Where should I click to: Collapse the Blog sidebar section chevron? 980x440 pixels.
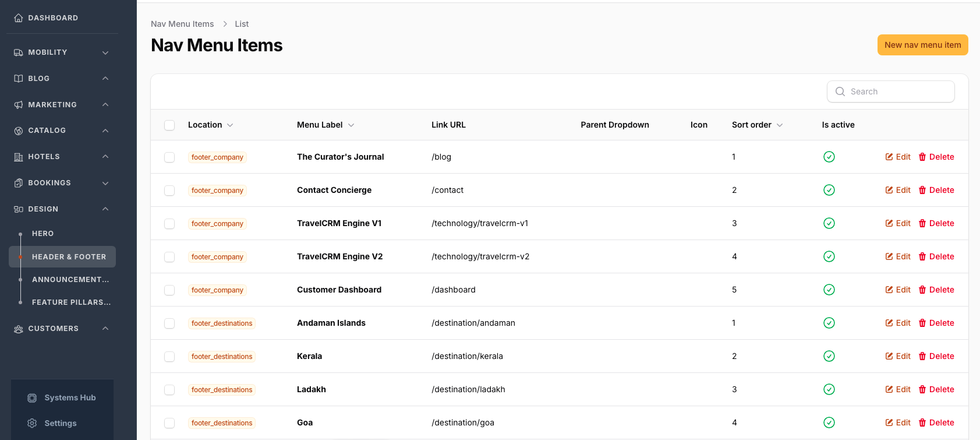pyautogui.click(x=105, y=79)
